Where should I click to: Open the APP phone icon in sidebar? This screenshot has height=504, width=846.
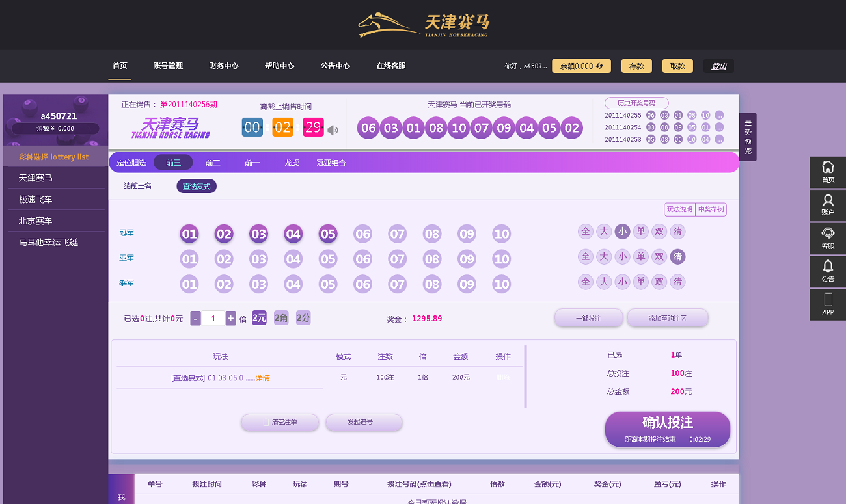click(x=828, y=304)
